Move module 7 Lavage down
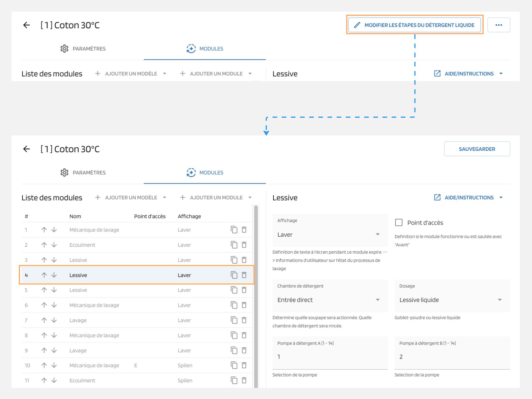The width and height of the screenshot is (532, 399). click(54, 320)
